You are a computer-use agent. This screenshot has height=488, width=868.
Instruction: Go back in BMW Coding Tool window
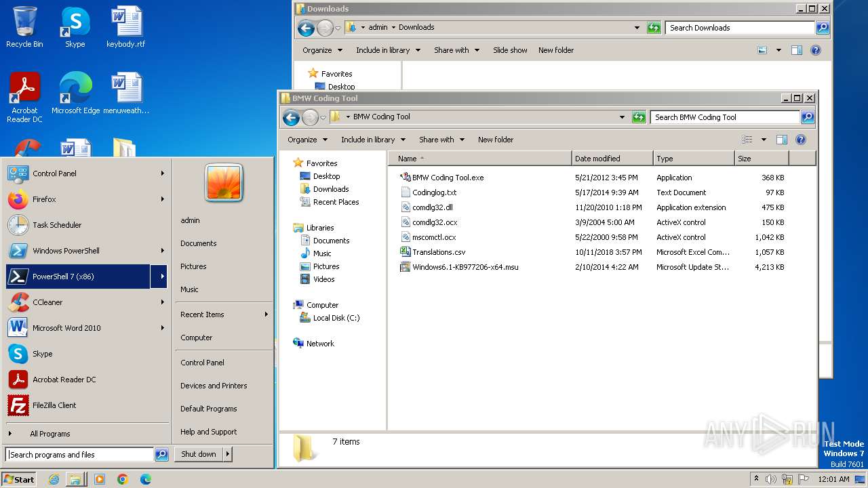pos(292,117)
